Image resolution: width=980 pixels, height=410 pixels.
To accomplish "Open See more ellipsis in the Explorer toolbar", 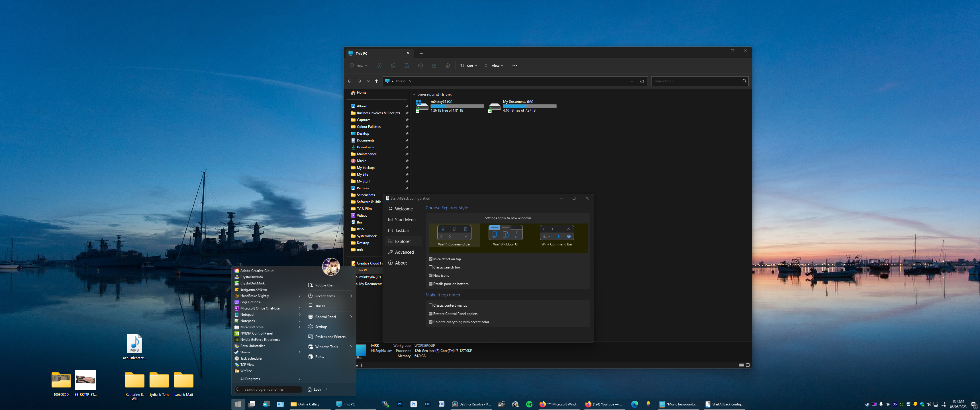I will pyautogui.click(x=514, y=65).
